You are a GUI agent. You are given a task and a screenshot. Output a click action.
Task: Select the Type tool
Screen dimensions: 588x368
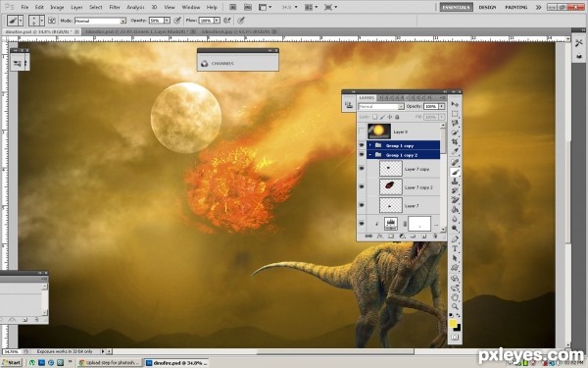(455, 248)
